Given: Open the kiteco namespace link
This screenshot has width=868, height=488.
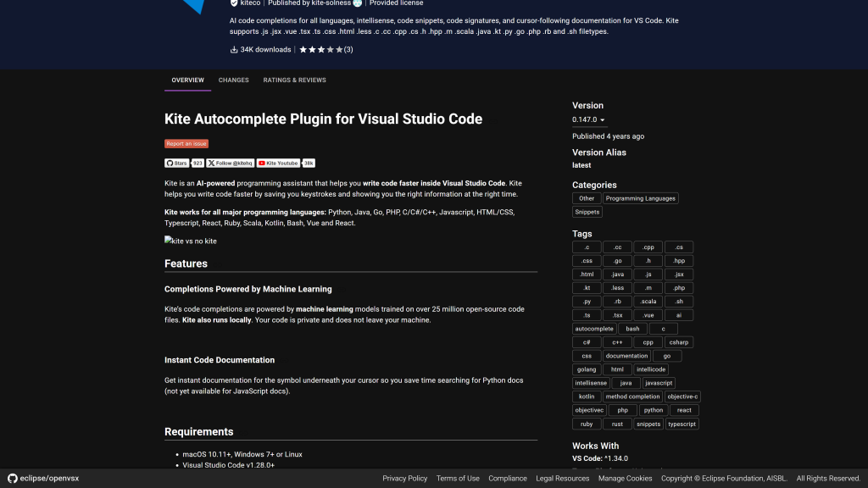Looking at the screenshot, I should tap(250, 3).
